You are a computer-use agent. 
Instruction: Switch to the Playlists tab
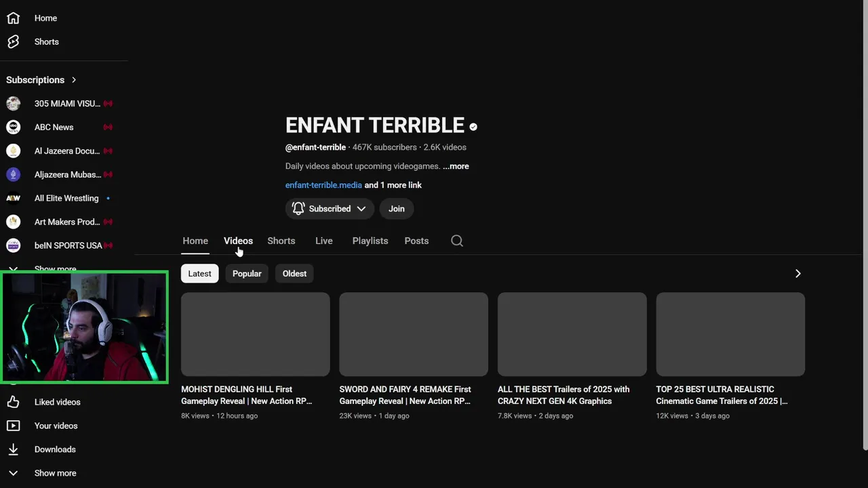(370, 241)
